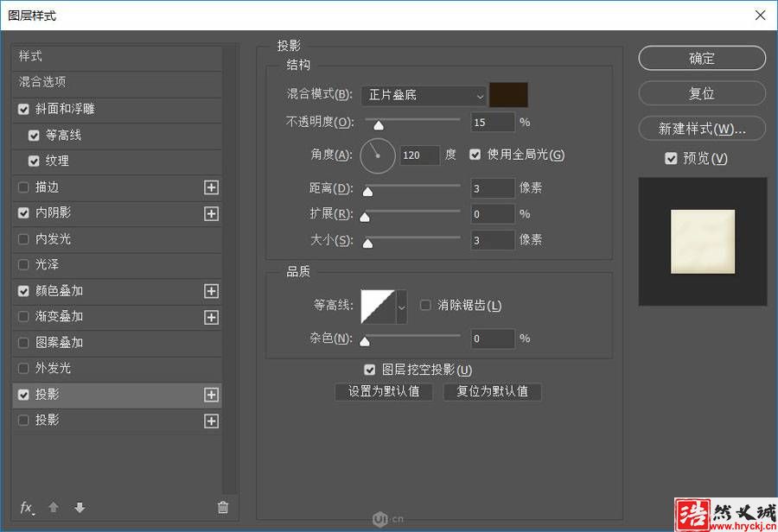Click the 角度 value field showing 120
The width and height of the screenshot is (778, 532).
point(420,155)
